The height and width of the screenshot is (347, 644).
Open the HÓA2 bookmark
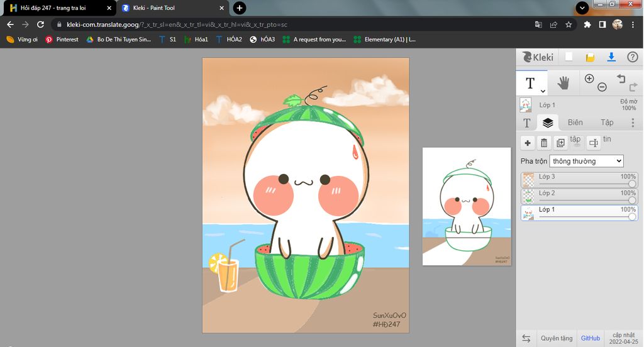pyautogui.click(x=229, y=40)
